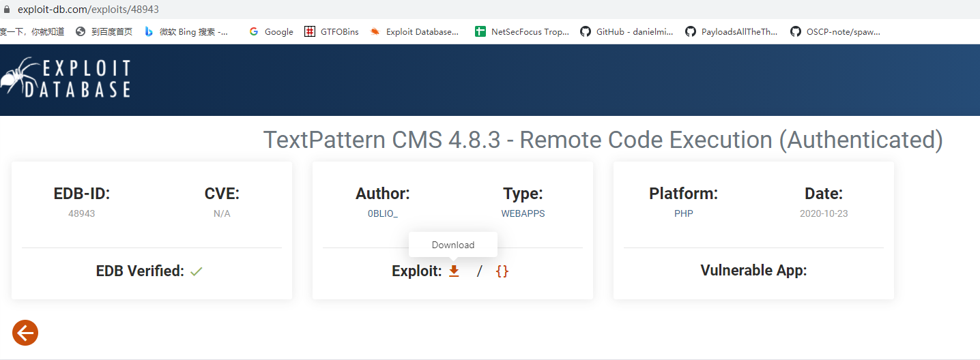Open the GTFOBins bookmark
The image size is (980, 360).
(332, 31)
